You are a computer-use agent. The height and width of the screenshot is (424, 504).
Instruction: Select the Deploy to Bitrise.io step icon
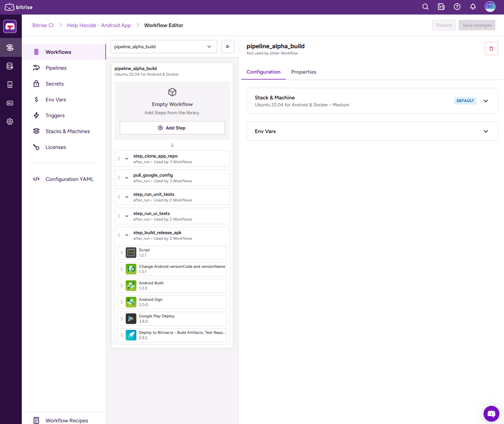(x=131, y=335)
